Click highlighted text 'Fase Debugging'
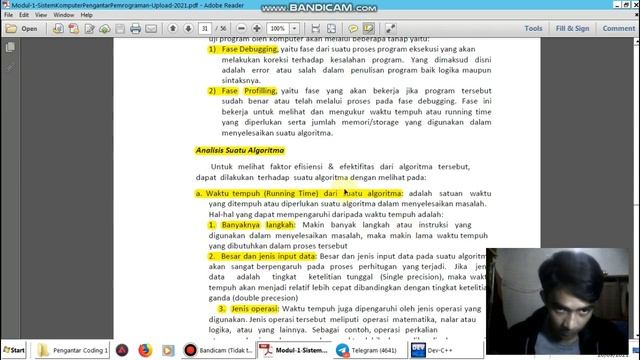 pyautogui.click(x=249, y=49)
